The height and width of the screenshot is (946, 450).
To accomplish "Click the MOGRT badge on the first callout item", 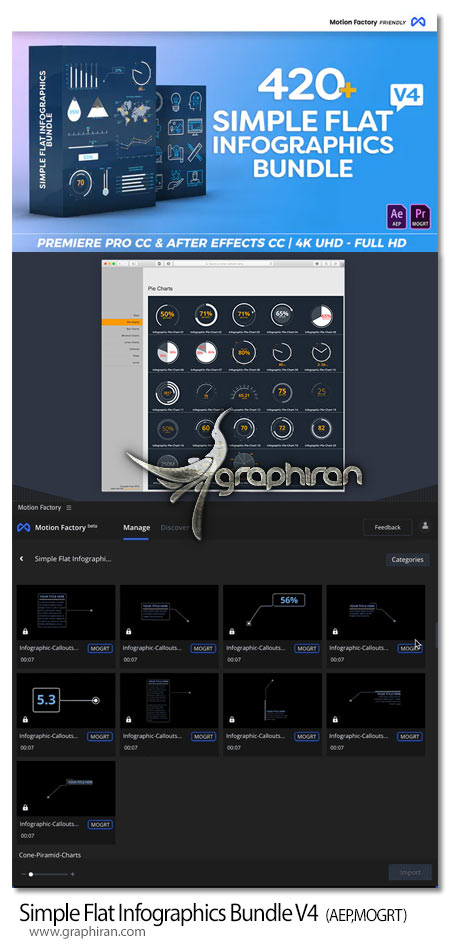I will click(x=100, y=649).
